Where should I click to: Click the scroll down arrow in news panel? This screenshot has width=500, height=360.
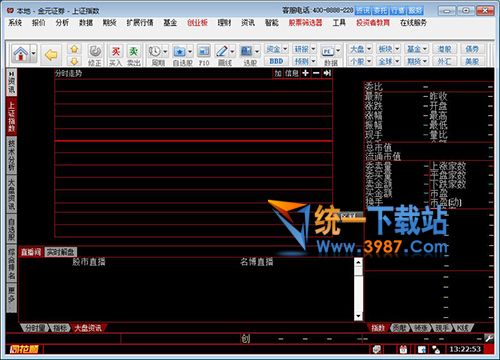click(x=358, y=316)
